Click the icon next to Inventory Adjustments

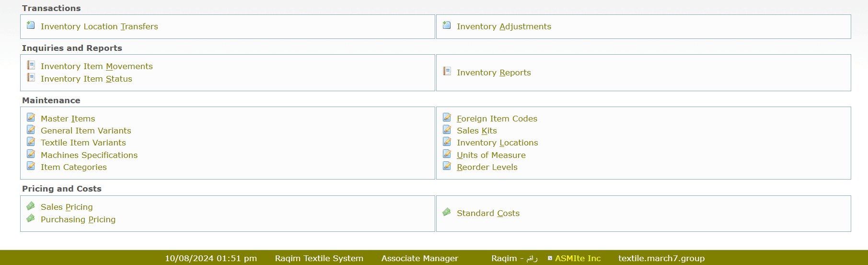[447, 25]
